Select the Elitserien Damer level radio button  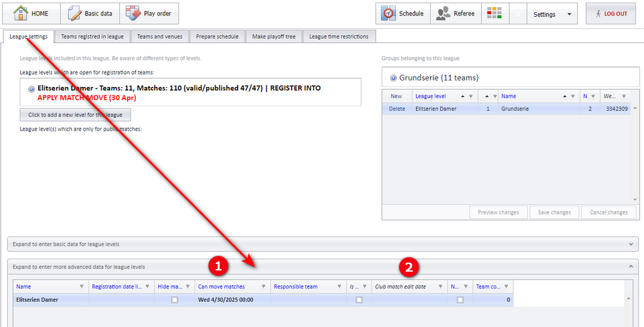[32, 89]
